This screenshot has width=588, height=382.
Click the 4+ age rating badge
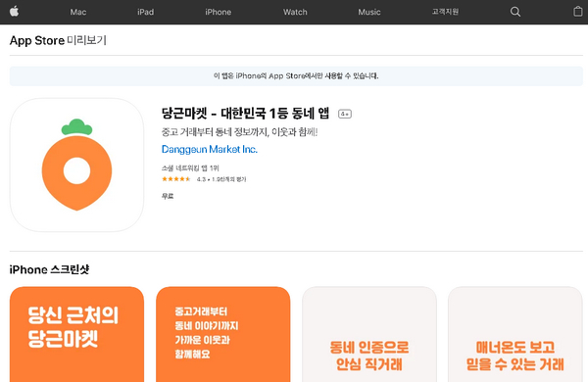345,114
